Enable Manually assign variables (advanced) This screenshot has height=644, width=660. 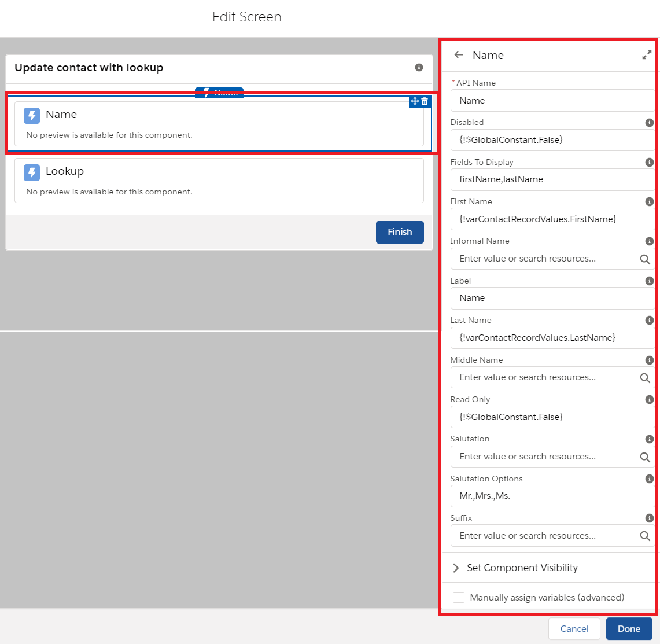click(458, 597)
